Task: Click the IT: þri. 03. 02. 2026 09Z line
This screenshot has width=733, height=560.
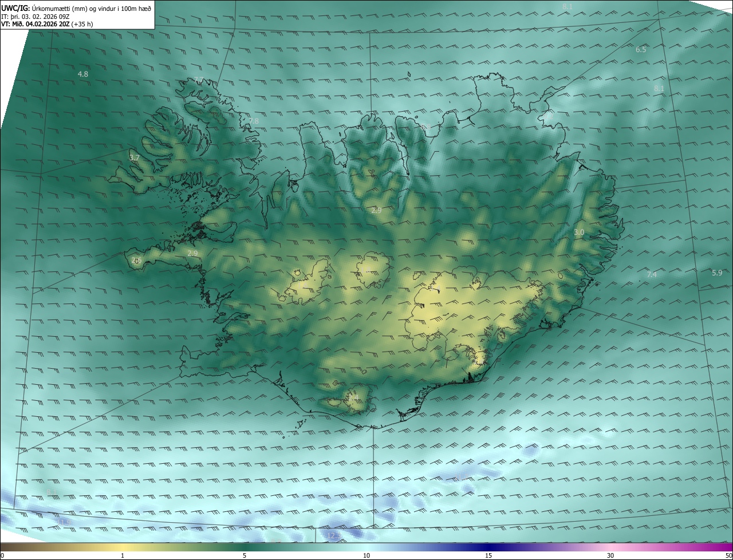Action: pyautogui.click(x=36, y=17)
